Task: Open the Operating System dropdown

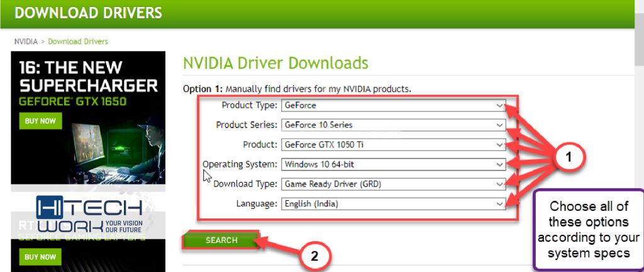Action: pyautogui.click(x=394, y=164)
